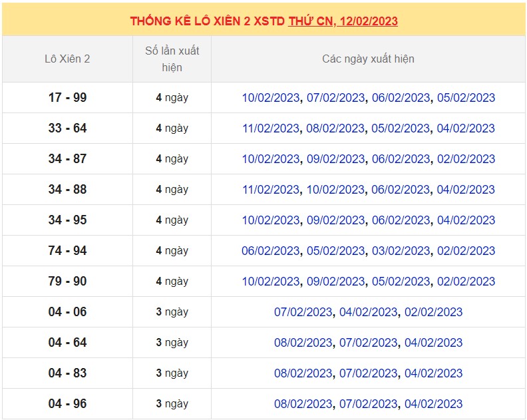Click 11/02/2023 in the 34 - 88 row

click(271, 190)
